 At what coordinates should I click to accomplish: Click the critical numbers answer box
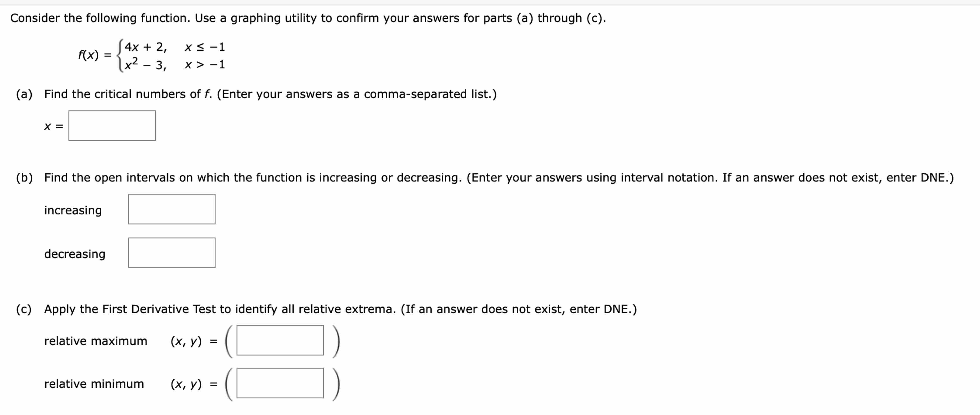tap(112, 126)
